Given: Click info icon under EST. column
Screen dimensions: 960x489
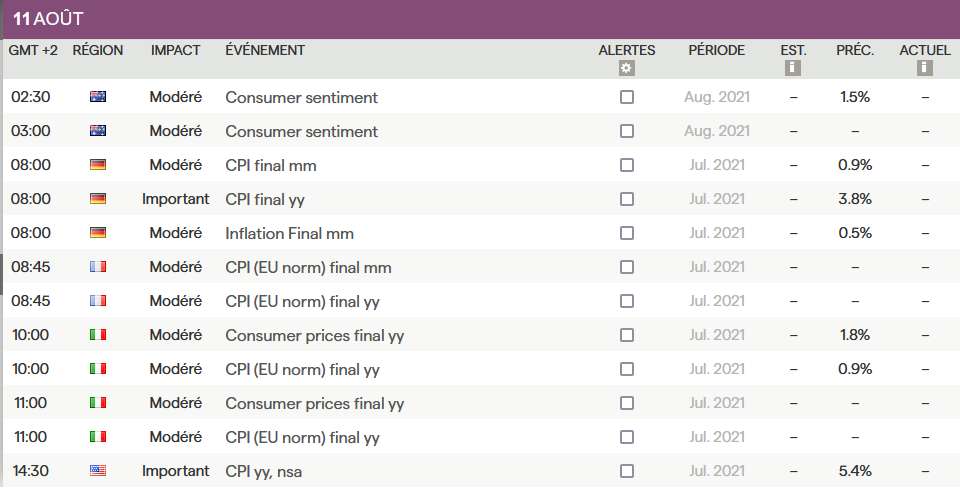Looking at the screenshot, I should 793,68.
